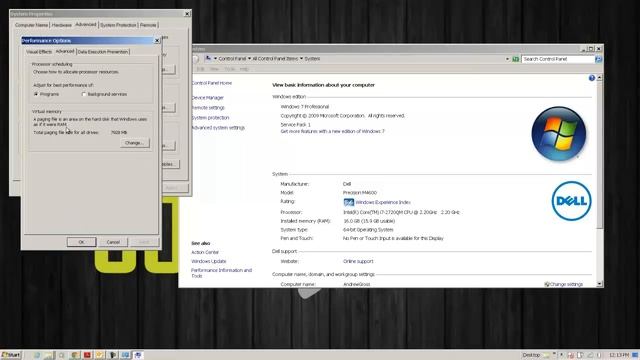Expand the address bar history dropdown arrow

point(507,59)
